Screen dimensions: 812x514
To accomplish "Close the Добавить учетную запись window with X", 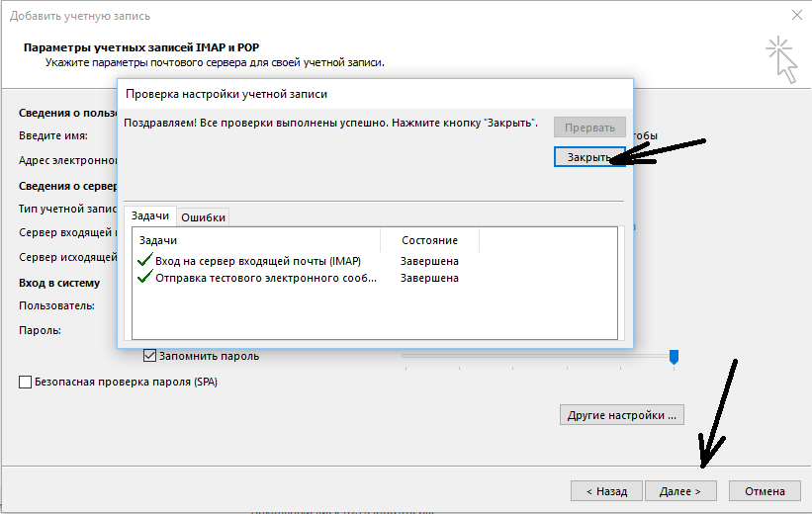I will pyautogui.click(x=797, y=15).
